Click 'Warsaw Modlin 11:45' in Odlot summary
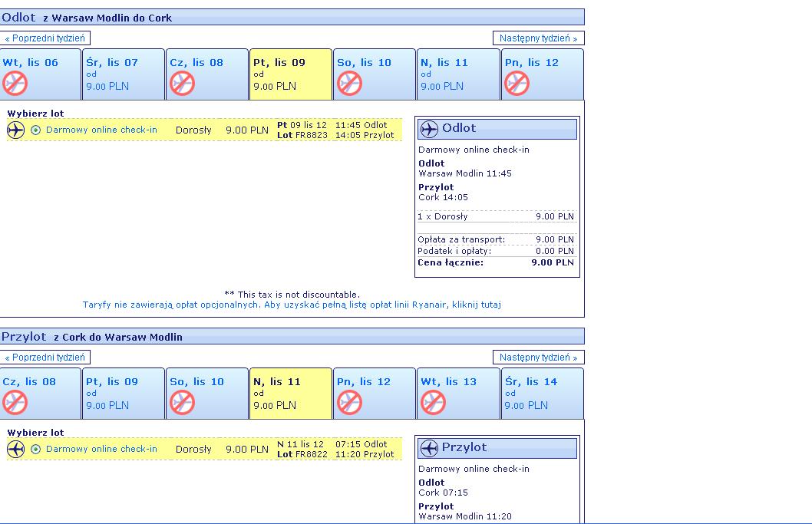Screen dimensions: 812x524 pyautogui.click(x=465, y=173)
